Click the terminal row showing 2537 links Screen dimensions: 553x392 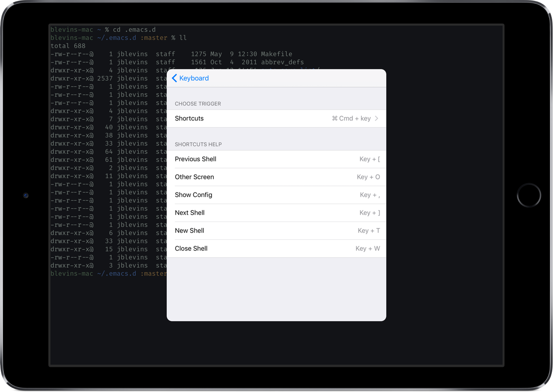pos(108,79)
